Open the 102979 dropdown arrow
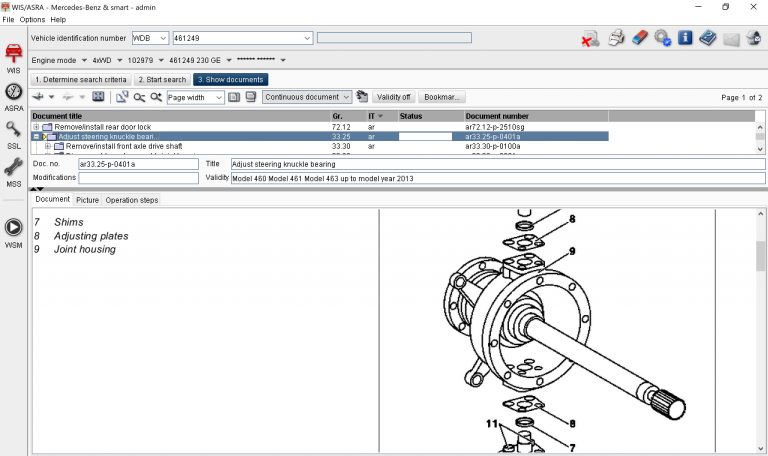The width and height of the screenshot is (768, 456). click(161, 60)
